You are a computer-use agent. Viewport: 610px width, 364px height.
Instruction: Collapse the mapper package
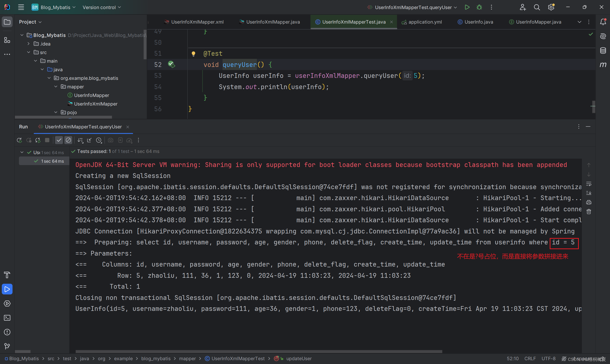tap(56, 86)
